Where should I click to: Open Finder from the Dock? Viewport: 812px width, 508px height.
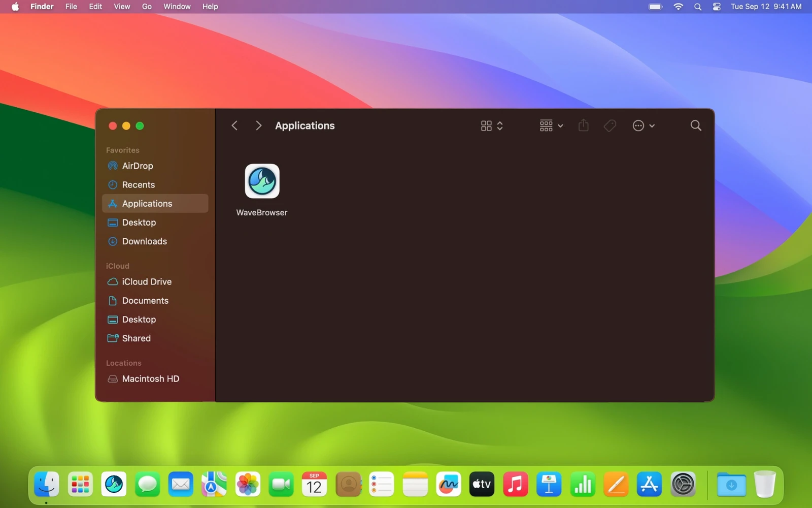[x=47, y=484]
